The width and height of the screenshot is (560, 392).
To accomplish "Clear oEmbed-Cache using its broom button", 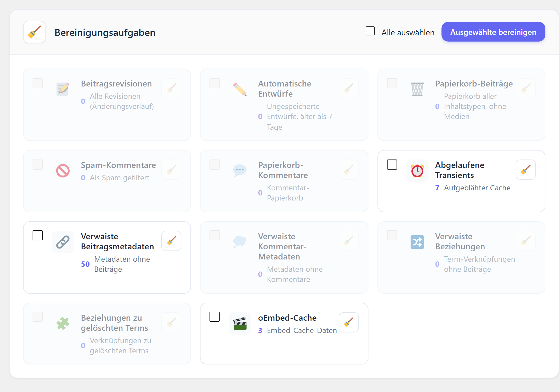I will 349,322.
